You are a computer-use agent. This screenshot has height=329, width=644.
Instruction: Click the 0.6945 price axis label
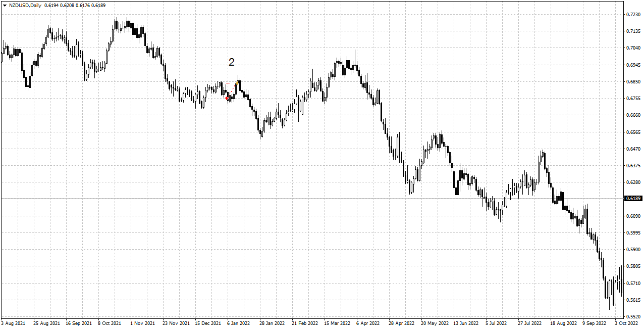coord(634,65)
